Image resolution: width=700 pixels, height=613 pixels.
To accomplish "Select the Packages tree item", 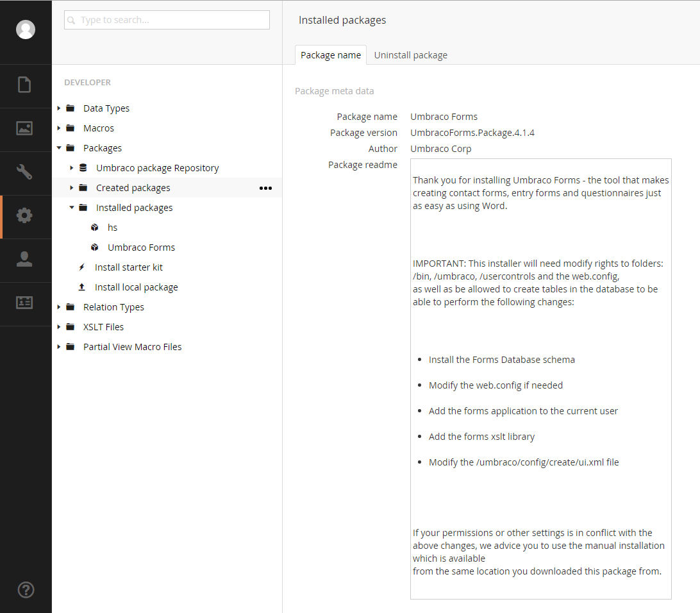I will click(102, 148).
